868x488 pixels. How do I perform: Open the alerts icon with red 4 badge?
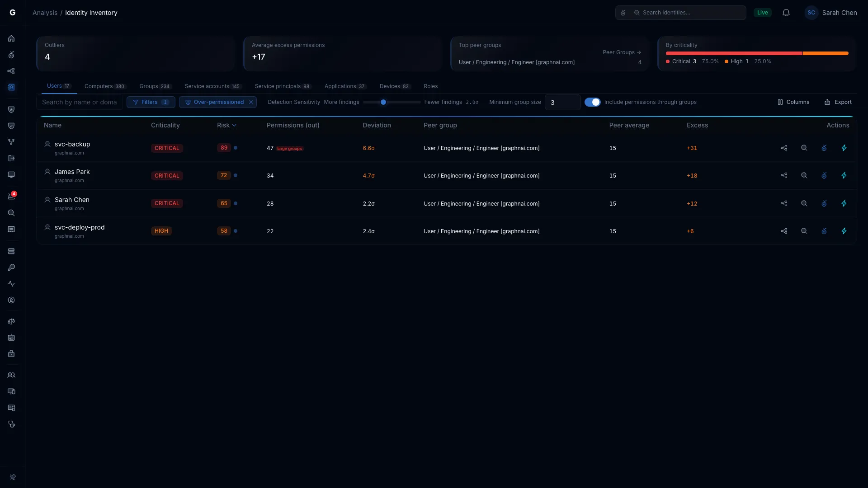[11, 196]
